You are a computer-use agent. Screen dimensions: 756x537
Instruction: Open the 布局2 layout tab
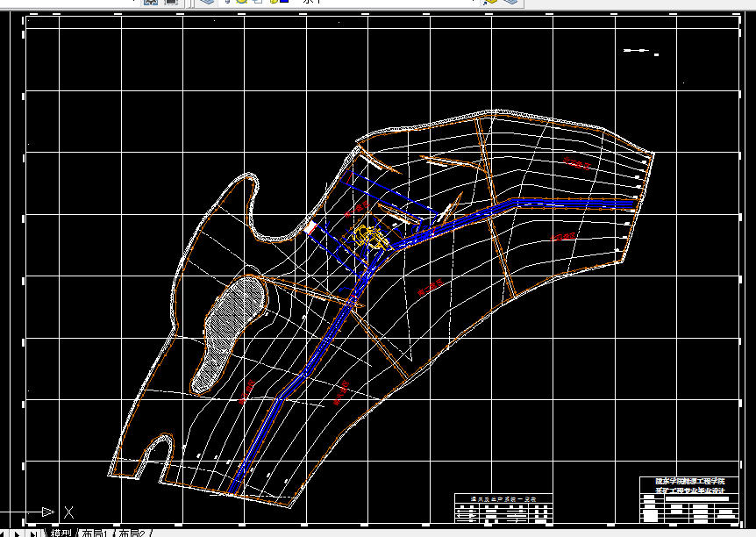[132, 533]
